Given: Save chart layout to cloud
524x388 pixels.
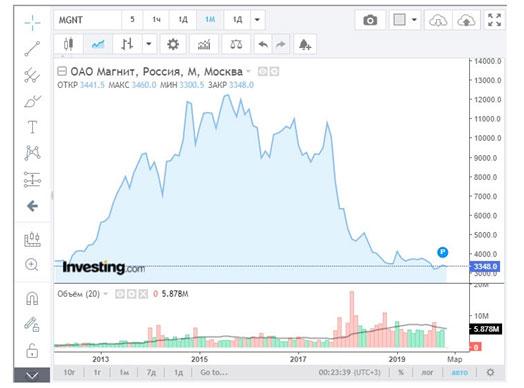Looking at the screenshot, I should point(466,21).
